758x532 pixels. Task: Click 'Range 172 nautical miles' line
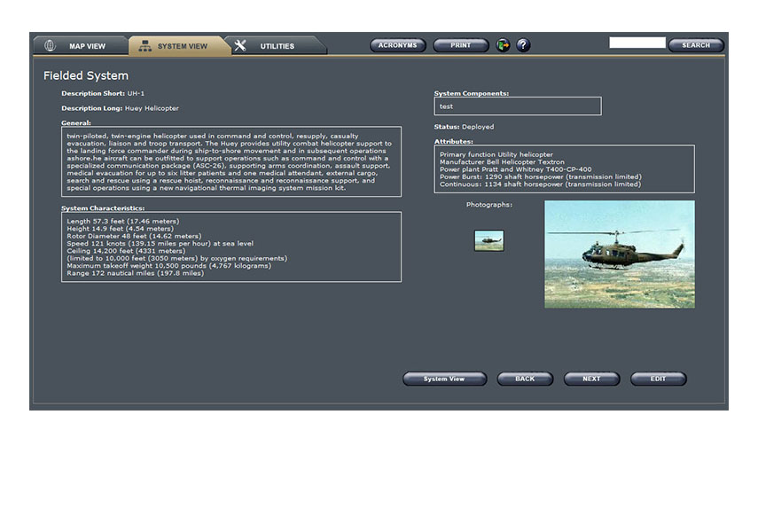(x=136, y=273)
